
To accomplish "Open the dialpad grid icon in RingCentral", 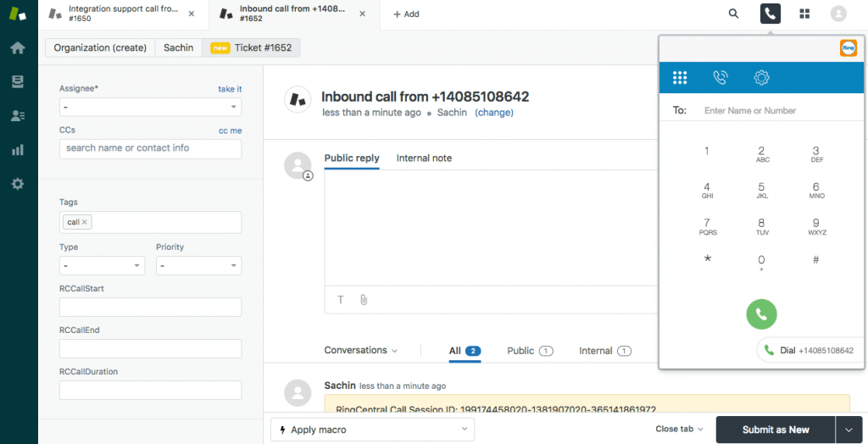I will click(679, 78).
